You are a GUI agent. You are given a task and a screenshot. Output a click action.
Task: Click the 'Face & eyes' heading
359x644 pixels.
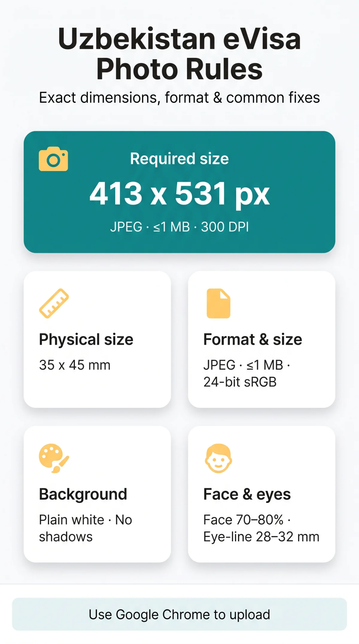click(x=247, y=495)
